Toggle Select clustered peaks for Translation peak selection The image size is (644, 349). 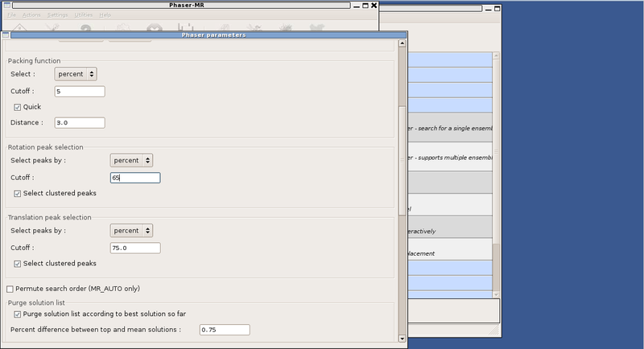click(19, 263)
